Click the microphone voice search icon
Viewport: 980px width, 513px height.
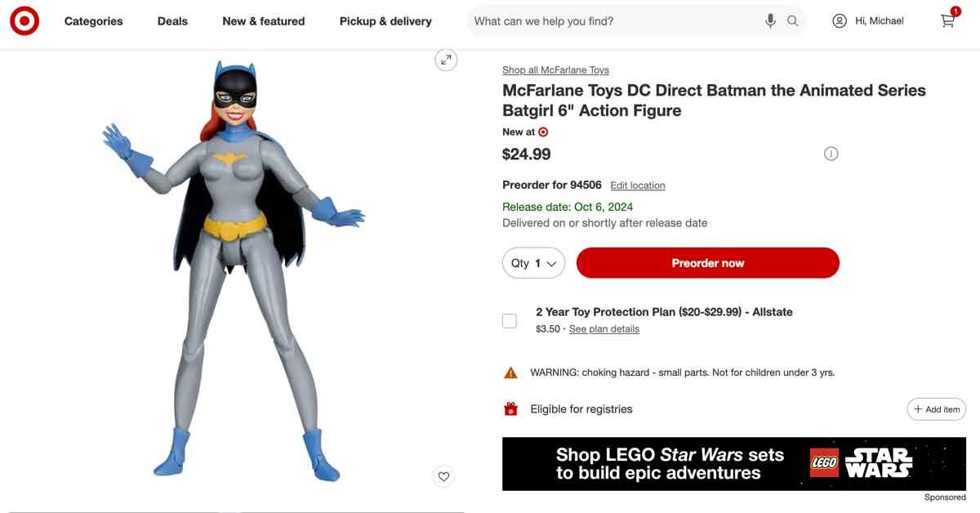coord(770,21)
